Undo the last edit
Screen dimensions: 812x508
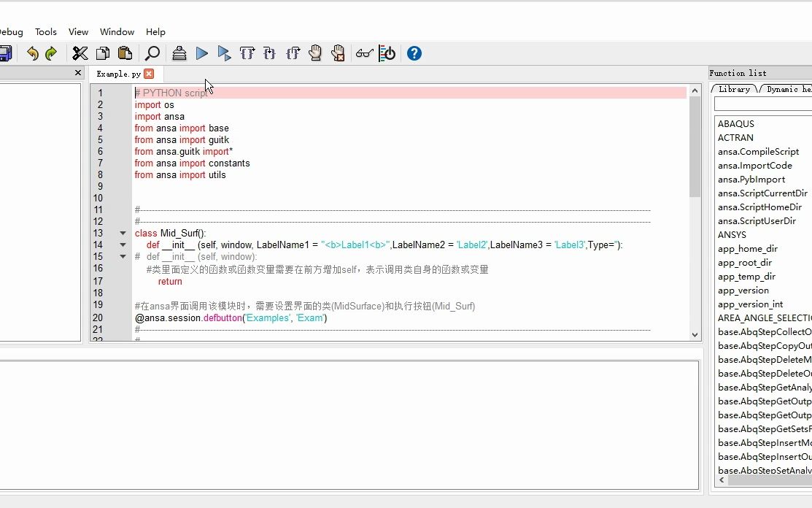click(33, 53)
